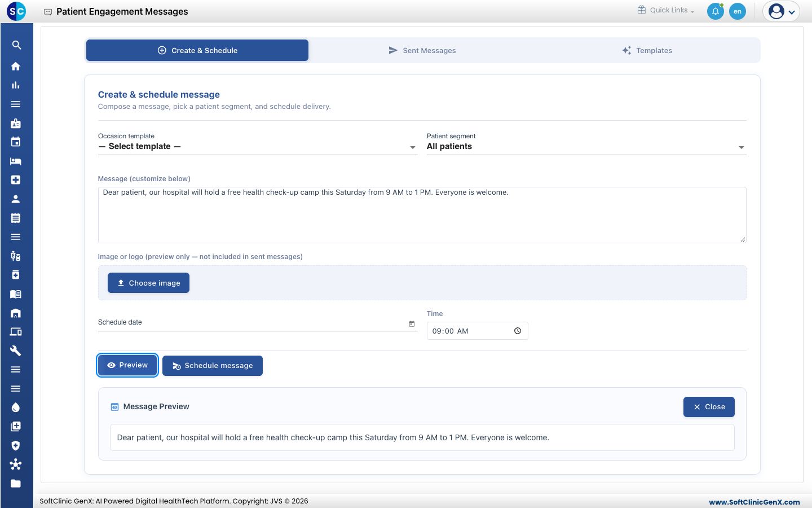Click the 'en' language selector

(x=738, y=11)
